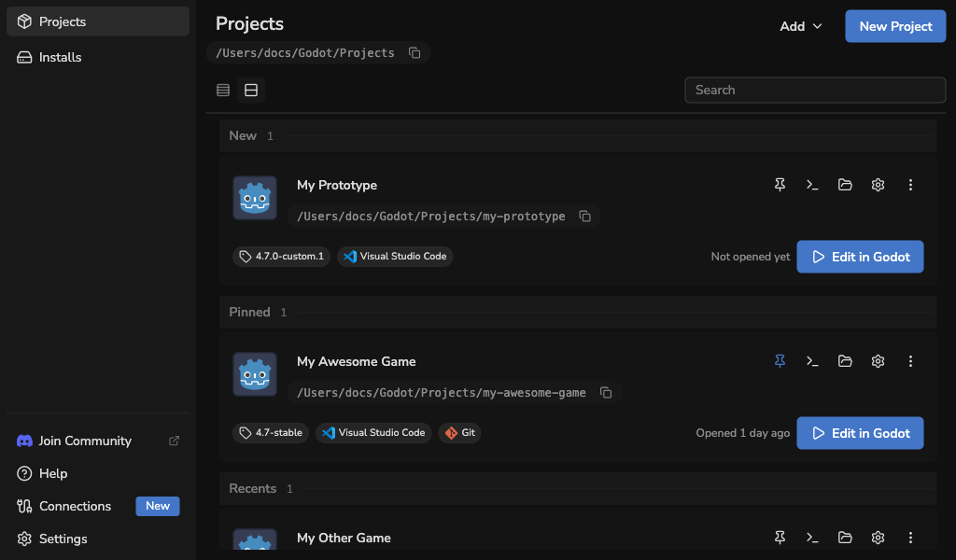
Task: Click the My Awesome Game project title
Action: tap(356, 361)
